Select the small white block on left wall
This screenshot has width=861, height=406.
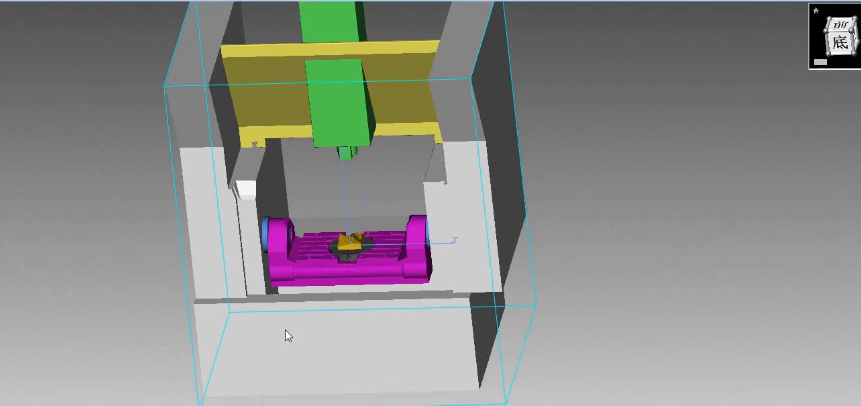pyautogui.click(x=245, y=188)
